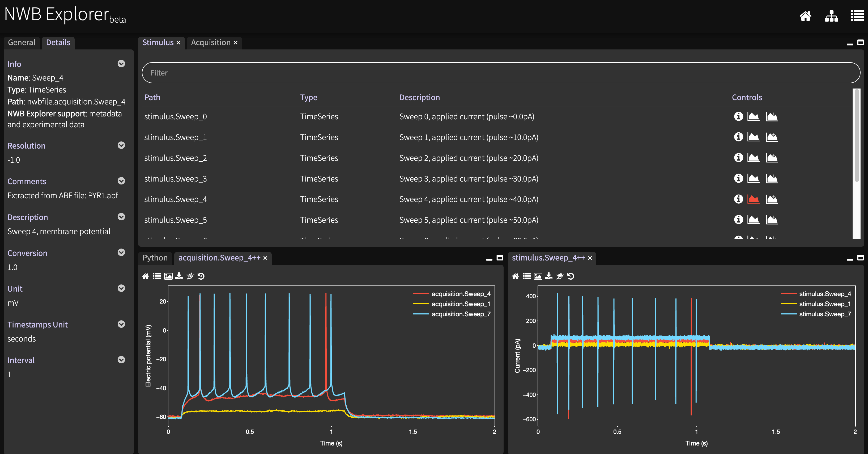Toggle acquisition.Sweep_7 trace in legend

(461, 314)
